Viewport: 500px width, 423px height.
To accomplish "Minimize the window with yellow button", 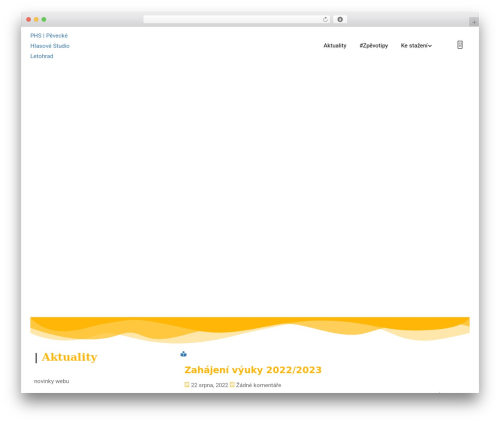I will pyautogui.click(x=36, y=19).
